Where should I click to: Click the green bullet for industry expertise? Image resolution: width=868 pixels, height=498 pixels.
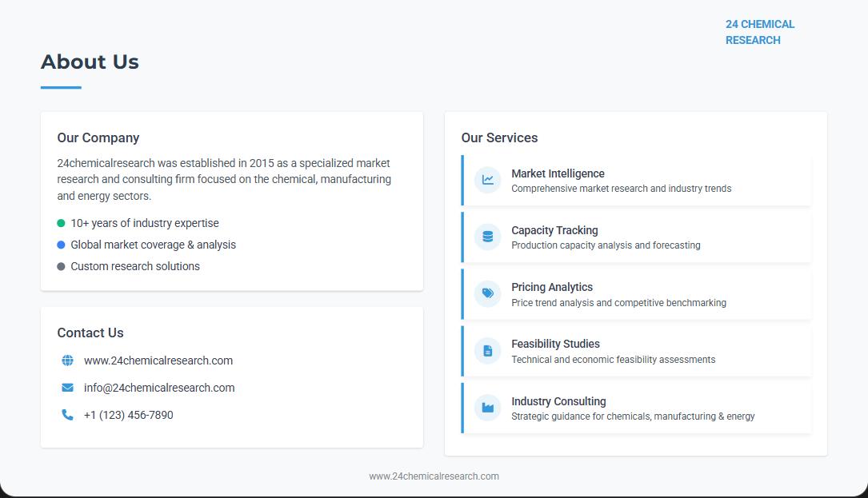[61, 224]
